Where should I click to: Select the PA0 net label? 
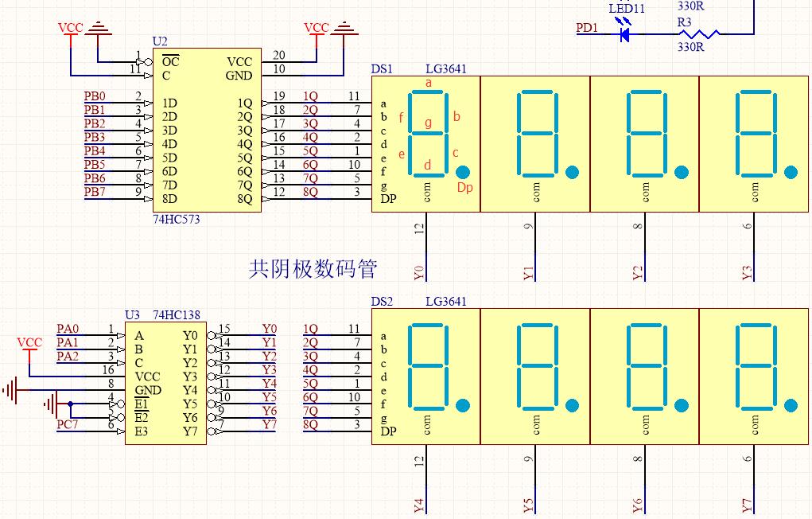pos(68,329)
